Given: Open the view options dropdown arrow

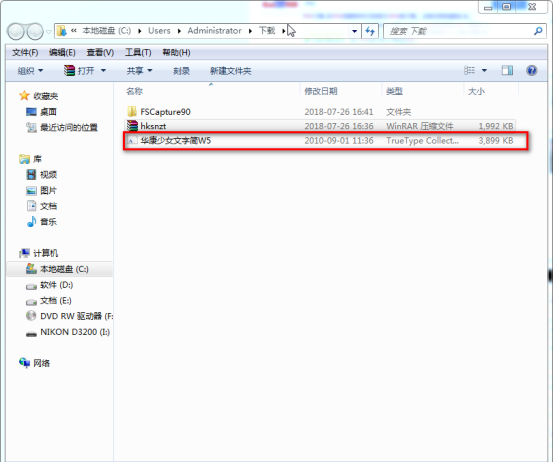Looking at the screenshot, I should click(484, 70).
